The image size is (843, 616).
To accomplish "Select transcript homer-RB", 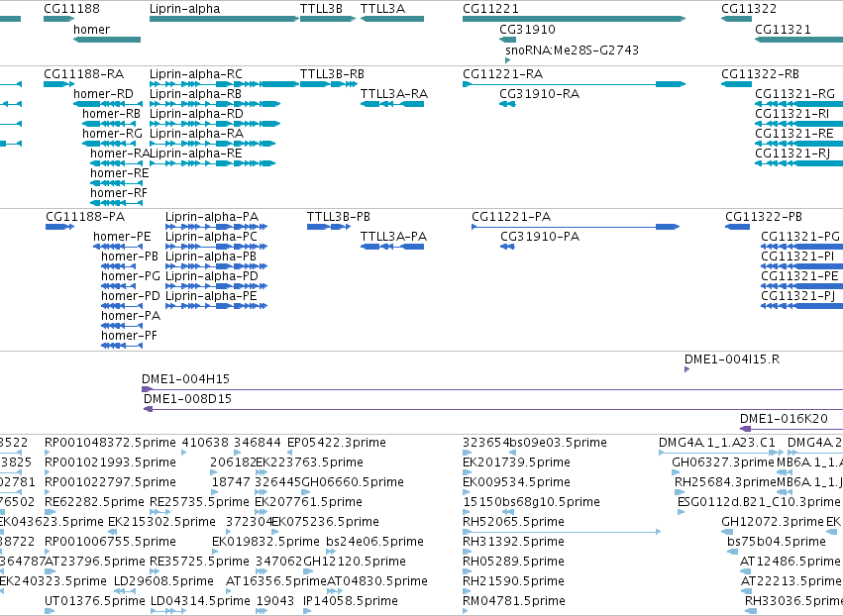I will click(x=111, y=114).
